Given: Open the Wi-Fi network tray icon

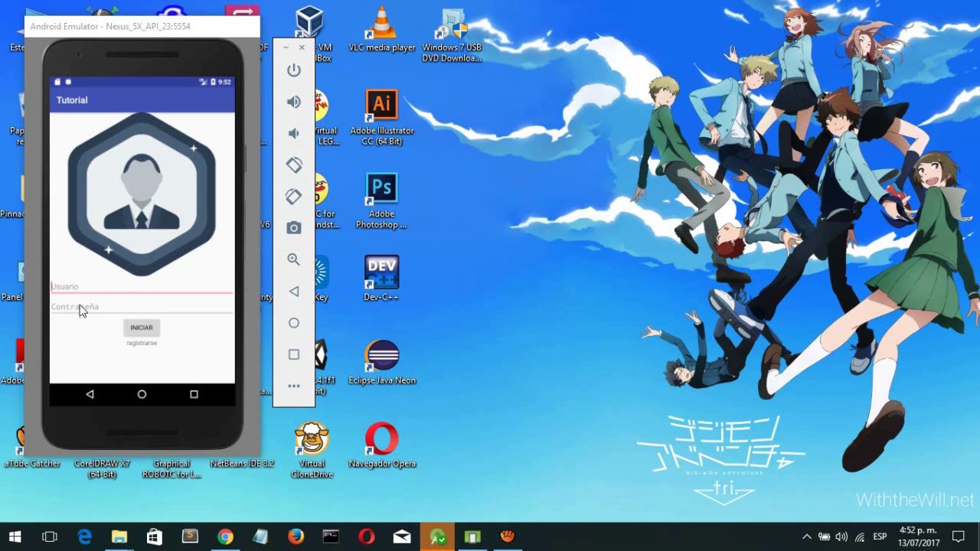Looking at the screenshot, I should (x=860, y=536).
